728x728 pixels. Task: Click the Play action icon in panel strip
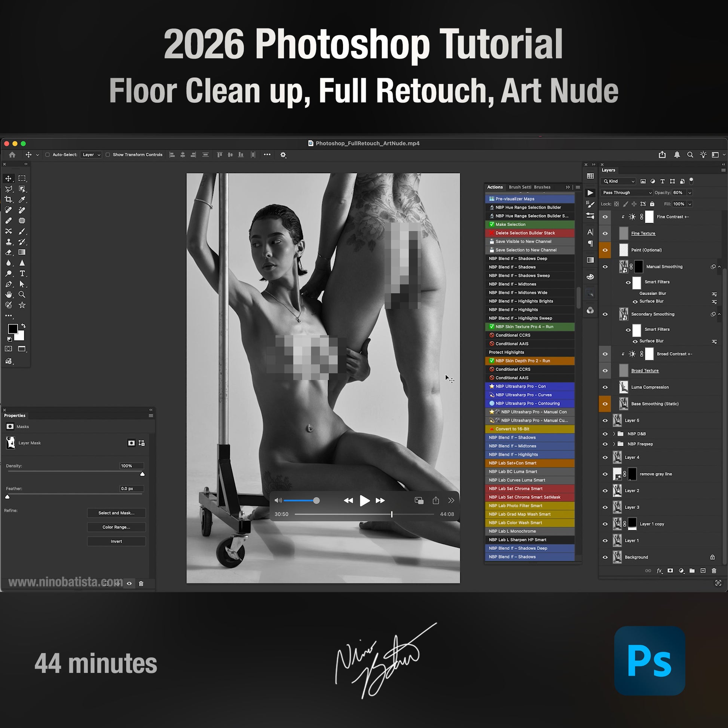(x=590, y=193)
